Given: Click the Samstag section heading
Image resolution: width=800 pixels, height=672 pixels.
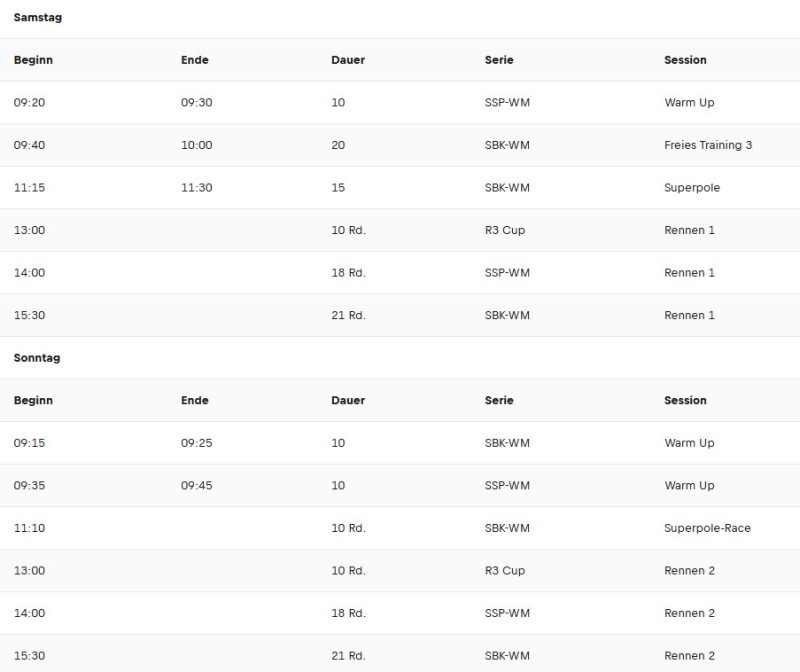Looking at the screenshot, I should (x=38, y=17).
